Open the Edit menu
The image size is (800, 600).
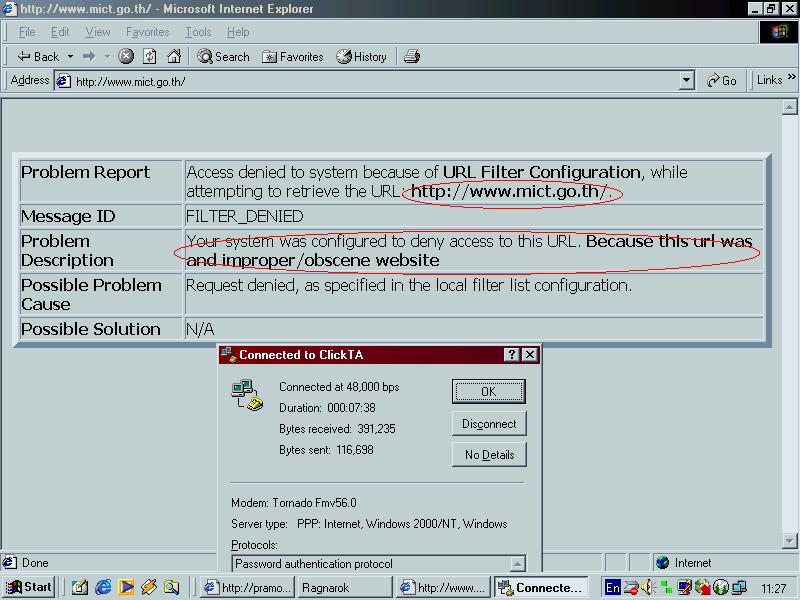click(x=60, y=32)
